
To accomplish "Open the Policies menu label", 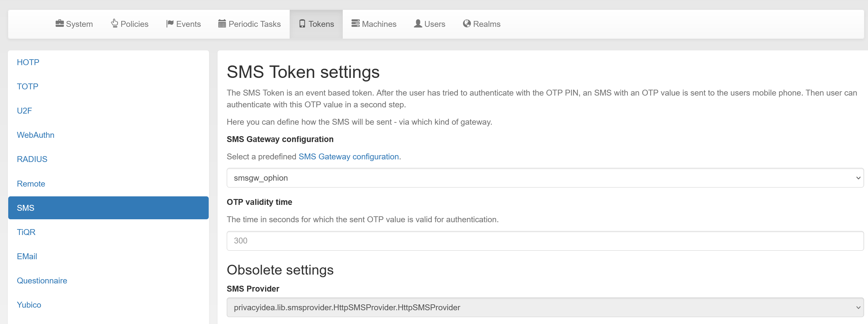I will pyautogui.click(x=134, y=24).
